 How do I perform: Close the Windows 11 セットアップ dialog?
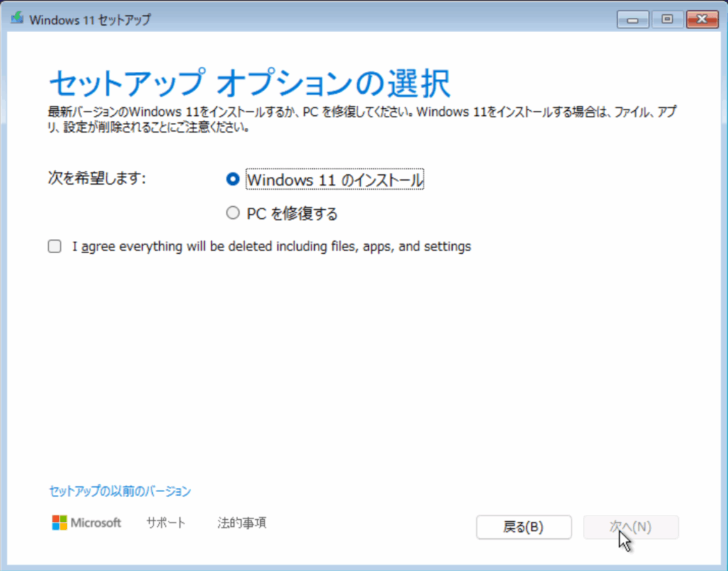coord(701,19)
